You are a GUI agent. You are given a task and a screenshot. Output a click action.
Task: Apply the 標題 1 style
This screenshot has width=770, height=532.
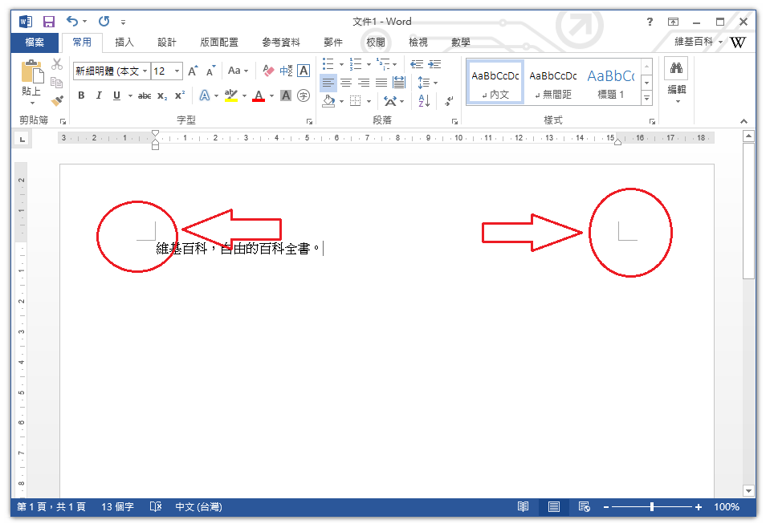(x=611, y=80)
